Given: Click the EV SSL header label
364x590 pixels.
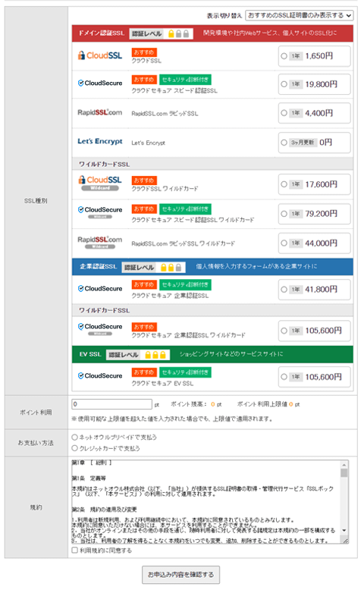Looking at the screenshot, I should (90, 354).
